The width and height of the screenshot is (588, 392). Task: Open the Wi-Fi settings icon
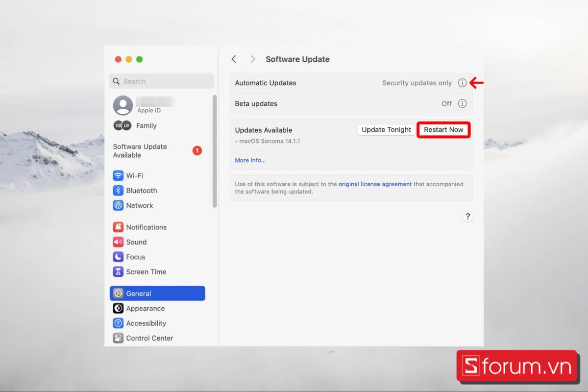[118, 175]
